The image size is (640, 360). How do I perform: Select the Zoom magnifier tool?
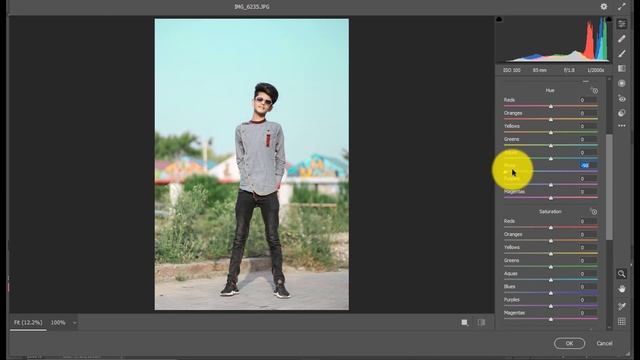point(621,274)
